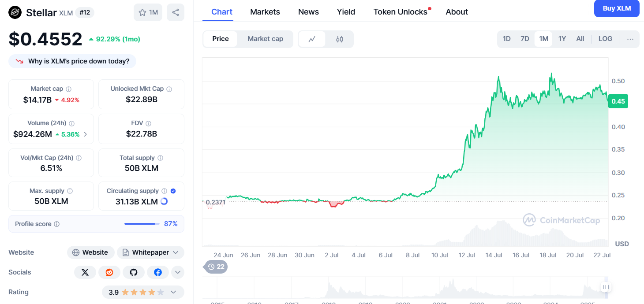Expand more social links chevron
Image resolution: width=644 pixels, height=304 pixels.
click(x=178, y=272)
